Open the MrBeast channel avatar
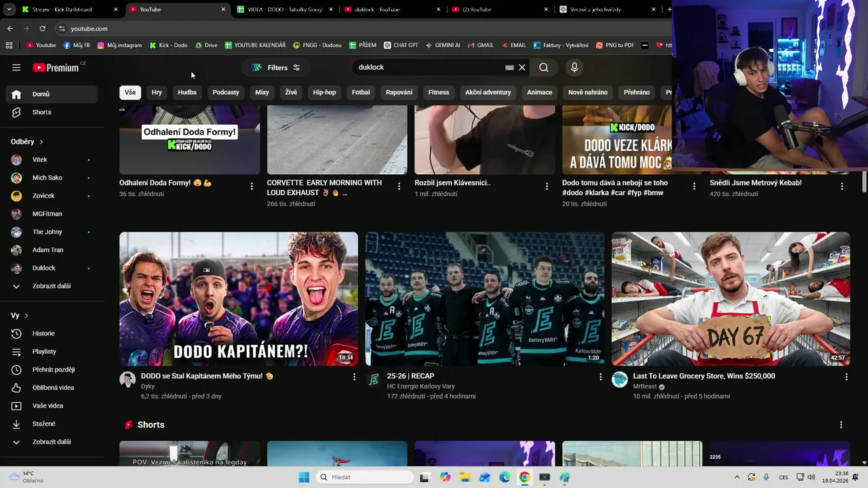 click(620, 380)
